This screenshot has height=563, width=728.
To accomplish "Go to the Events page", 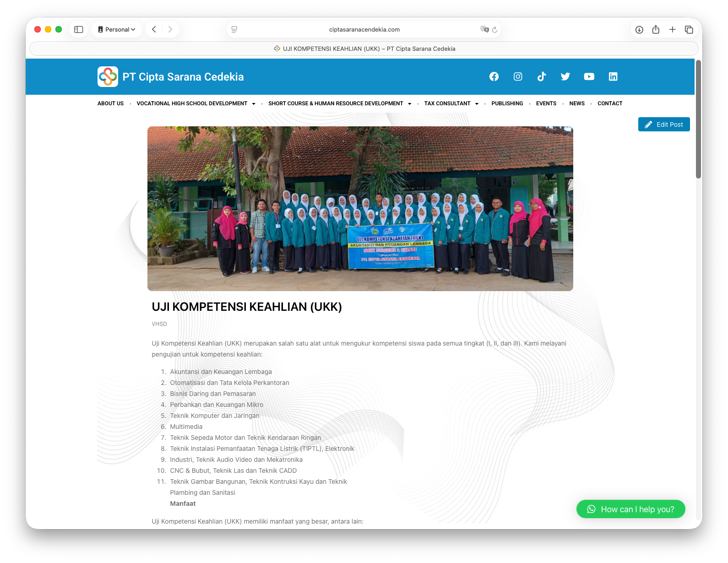I will tap(546, 103).
